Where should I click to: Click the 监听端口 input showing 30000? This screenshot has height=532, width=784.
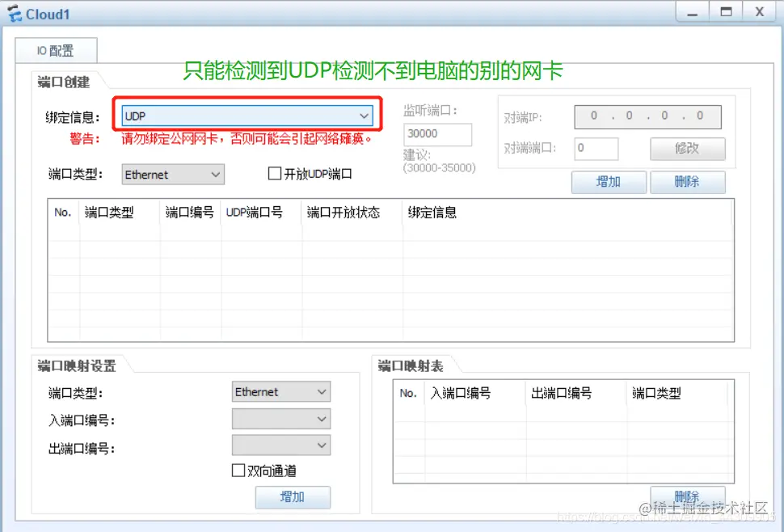point(438,134)
